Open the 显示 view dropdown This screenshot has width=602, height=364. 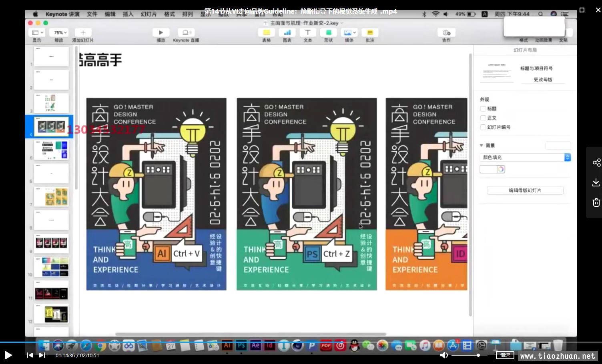pyautogui.click(x=37, y=32)
